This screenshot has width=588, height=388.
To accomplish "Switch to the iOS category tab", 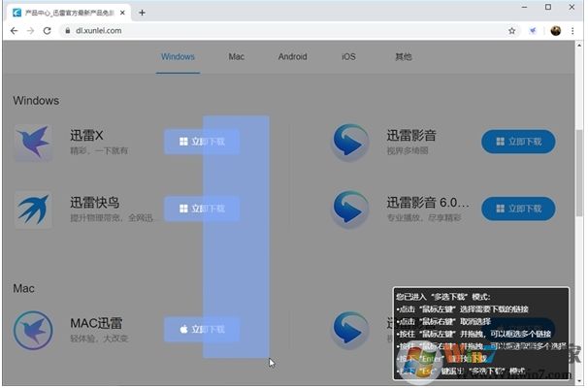I will (x=348, y=56).
